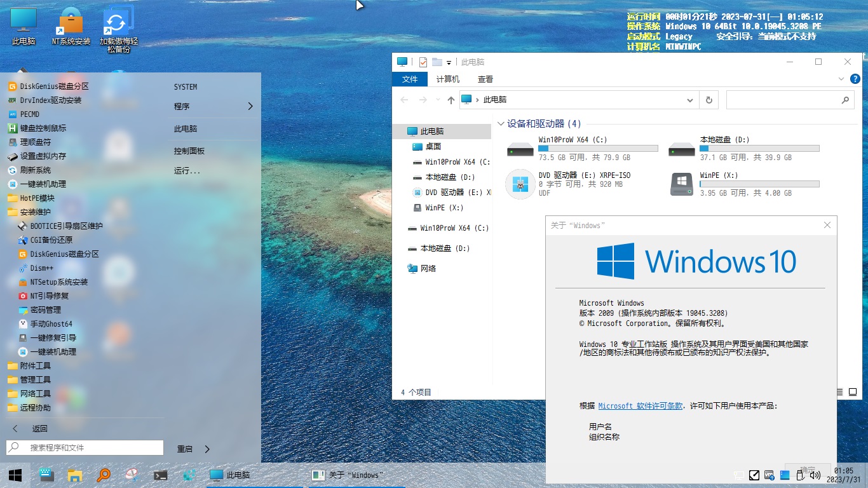The height and width of the screenshot is (488, 868).
Task: Open 手动Ghost64 utility
Action: [51, 324]
